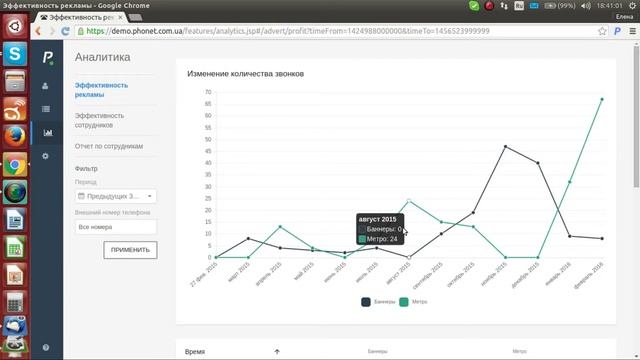The height and width of the screenshot is (360, 640).
Task: Open LibreOffice Calc from the dock
Action: click(15, 248)
